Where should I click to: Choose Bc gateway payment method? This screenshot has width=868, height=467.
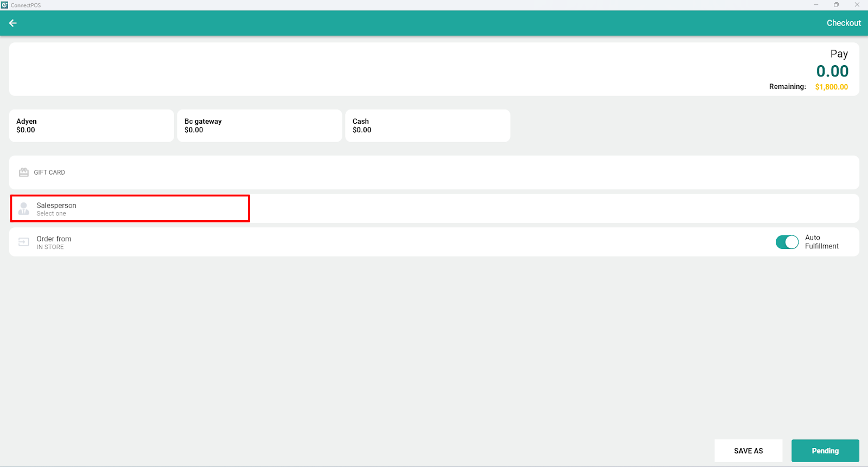coord(260,126)
